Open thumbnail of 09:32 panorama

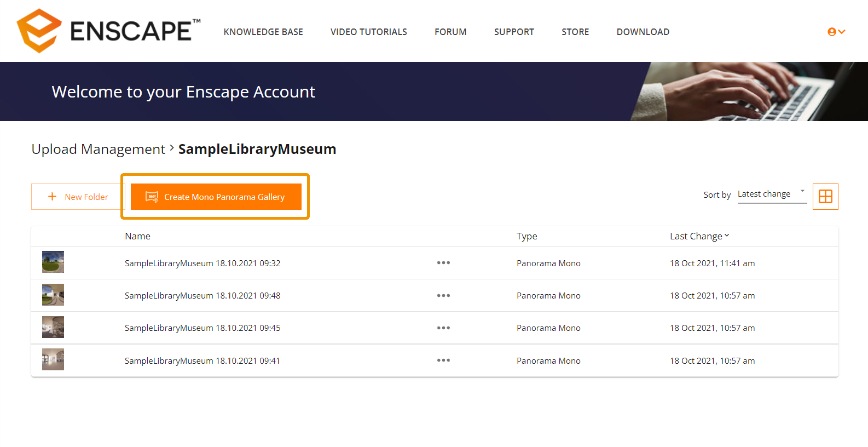point(53,262)
